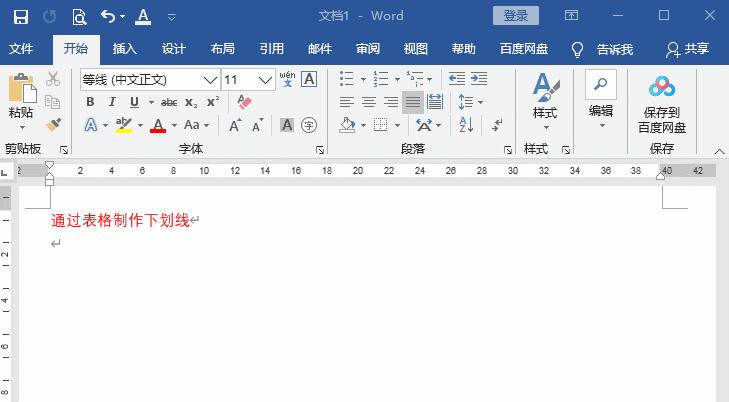Clear all formatting eraser icon
Viewport: 729px width, 402px height.
tap(244, 102)
